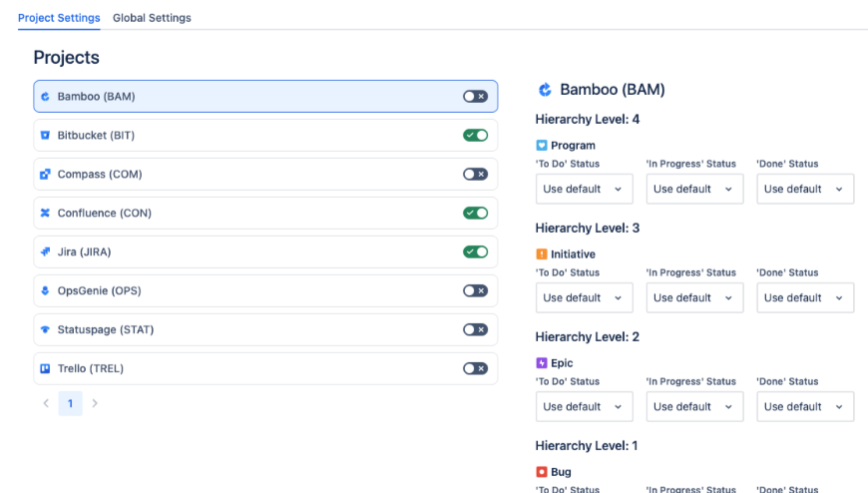Disable the Bitbucket (BIT) project toggle
This screenshot has height=493, width=868.
point(475,136)
